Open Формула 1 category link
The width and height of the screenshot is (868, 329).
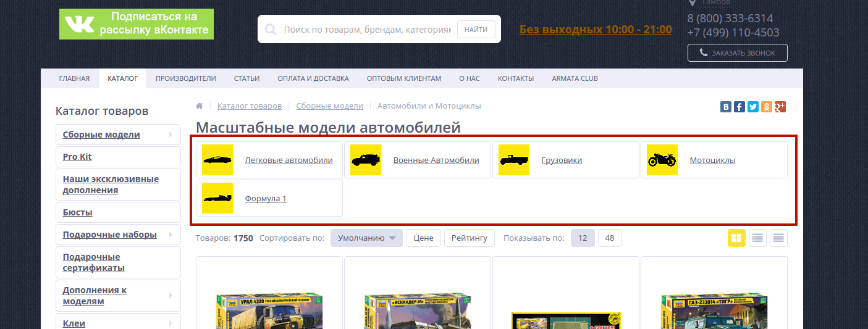tap(266, 199)
